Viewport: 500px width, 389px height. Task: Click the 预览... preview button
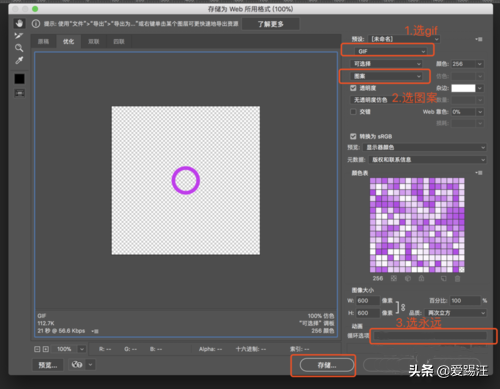click(x=48, y=365)
